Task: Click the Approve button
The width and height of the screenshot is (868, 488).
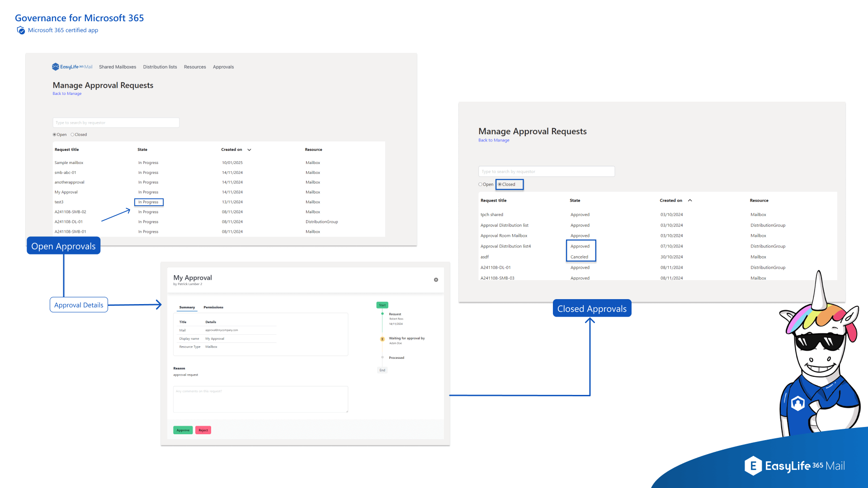Action: 183,430
